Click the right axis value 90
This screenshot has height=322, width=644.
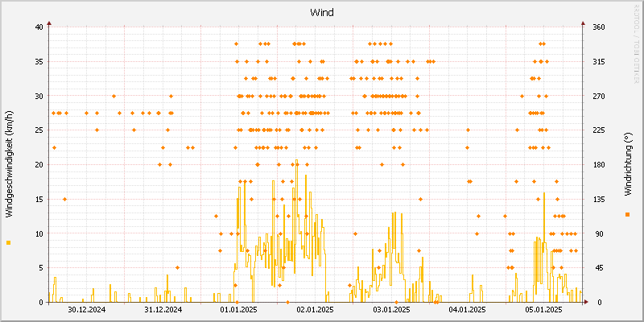click(x=599, y=233)
